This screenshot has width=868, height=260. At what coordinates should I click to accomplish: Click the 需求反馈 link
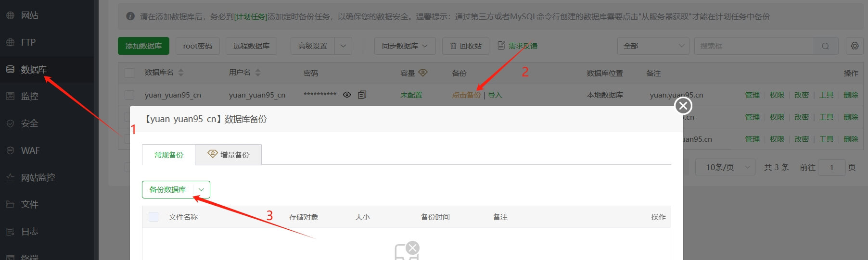click(523, 46)
